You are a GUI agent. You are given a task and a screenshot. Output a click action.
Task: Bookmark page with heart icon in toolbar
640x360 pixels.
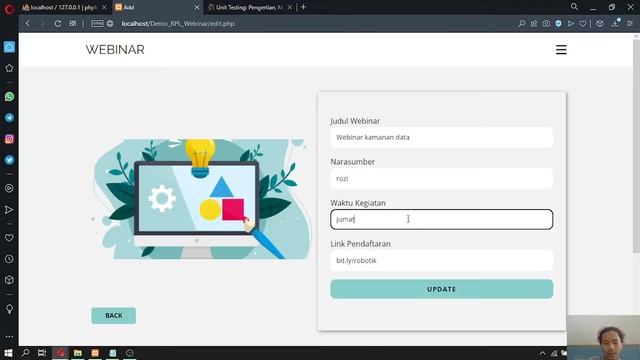(x=583, y=24)
